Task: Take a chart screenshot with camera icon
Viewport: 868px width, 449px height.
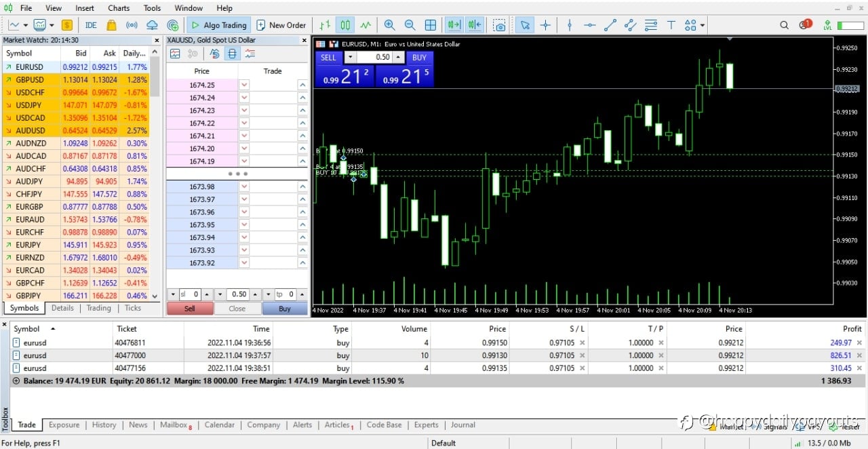Action: [x=500, y=25]
